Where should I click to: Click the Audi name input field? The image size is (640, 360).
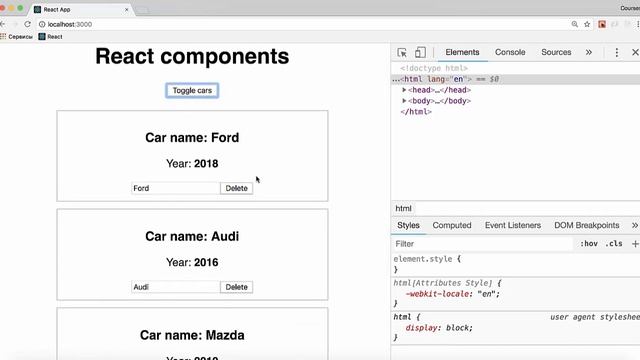tap(176, 287)
